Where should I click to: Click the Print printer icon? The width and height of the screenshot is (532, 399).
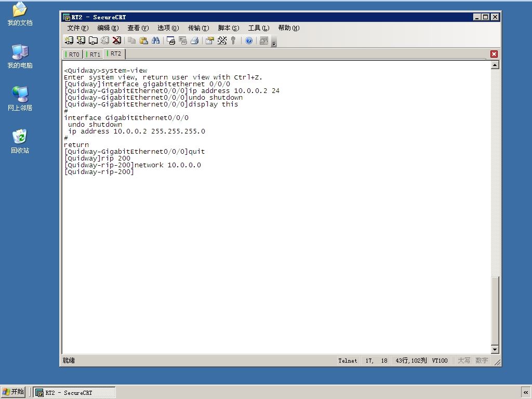point(195,41)
